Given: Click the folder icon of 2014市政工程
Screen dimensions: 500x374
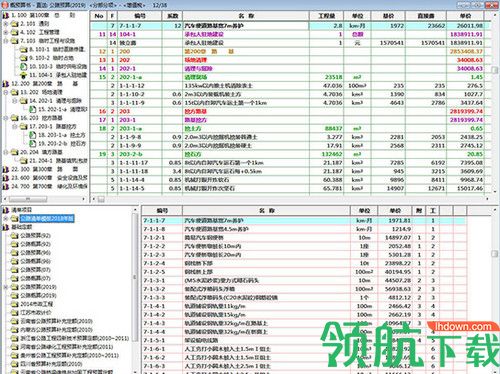Looking at the screenshot, I should (14, 304).
